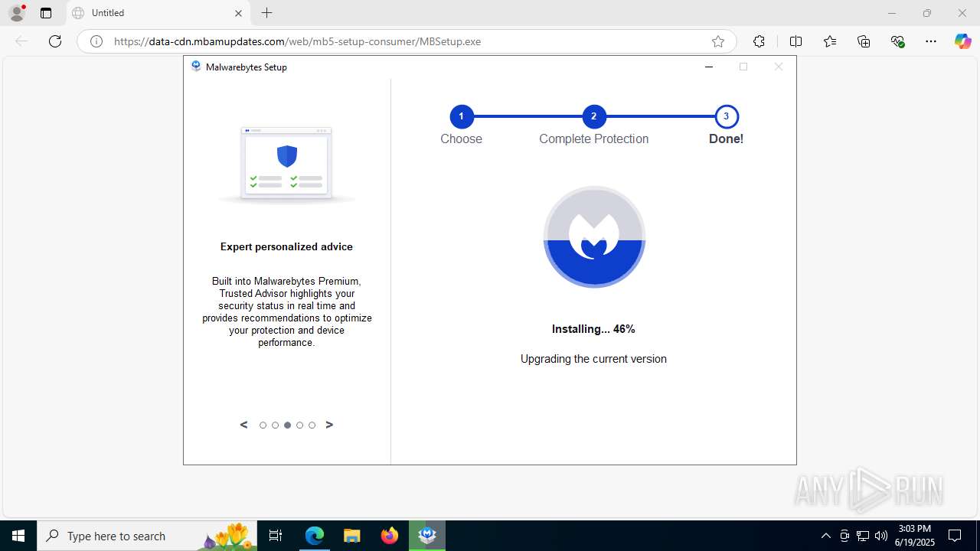The height and width of the screenshot is (551, 980).
Task: Open Firefox from taskbar
Action: pos(390,536)
